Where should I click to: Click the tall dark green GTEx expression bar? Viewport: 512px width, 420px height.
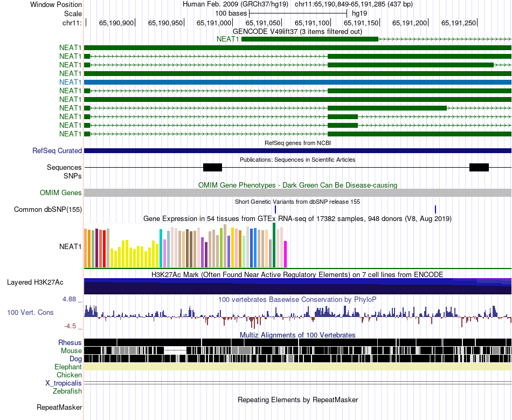(x=274, y=245)
